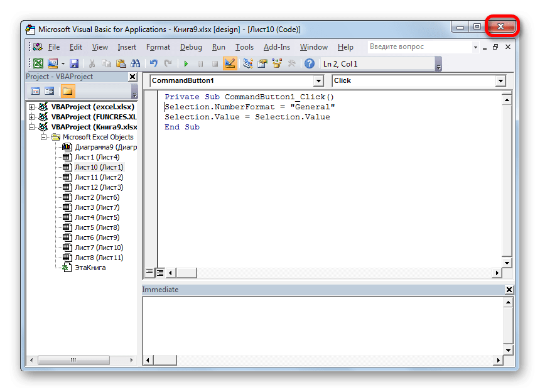Select ЭтаКнига in the project tree
Viewport: 540px width, 392px height.
click(x=90, y=268)
